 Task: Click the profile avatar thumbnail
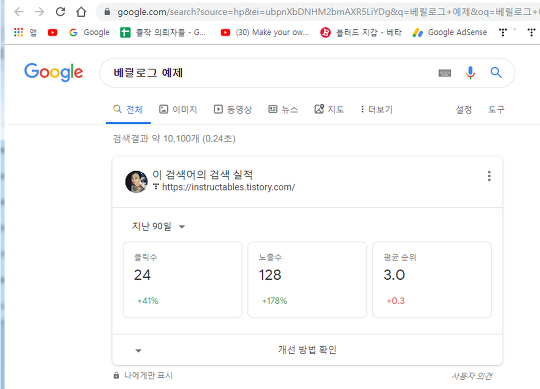click(136, 182)
